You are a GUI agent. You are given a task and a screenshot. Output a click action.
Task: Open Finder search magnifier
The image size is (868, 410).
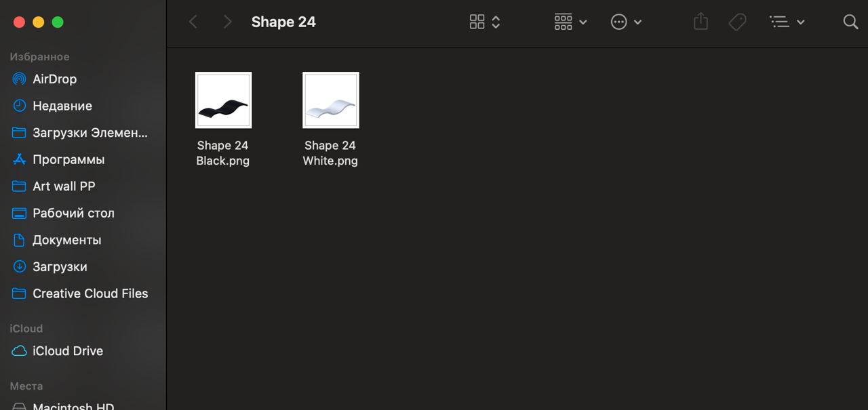(x=850, y=22)
